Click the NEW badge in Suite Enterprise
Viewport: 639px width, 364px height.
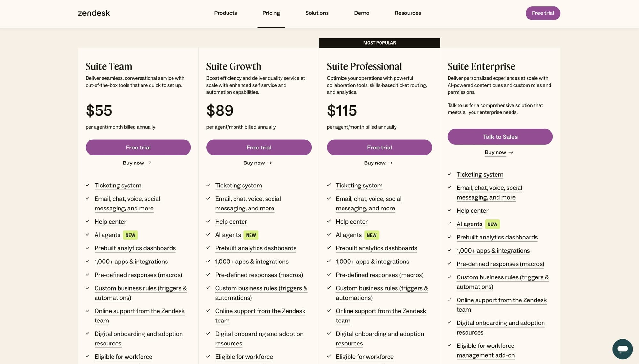(492, 224)
